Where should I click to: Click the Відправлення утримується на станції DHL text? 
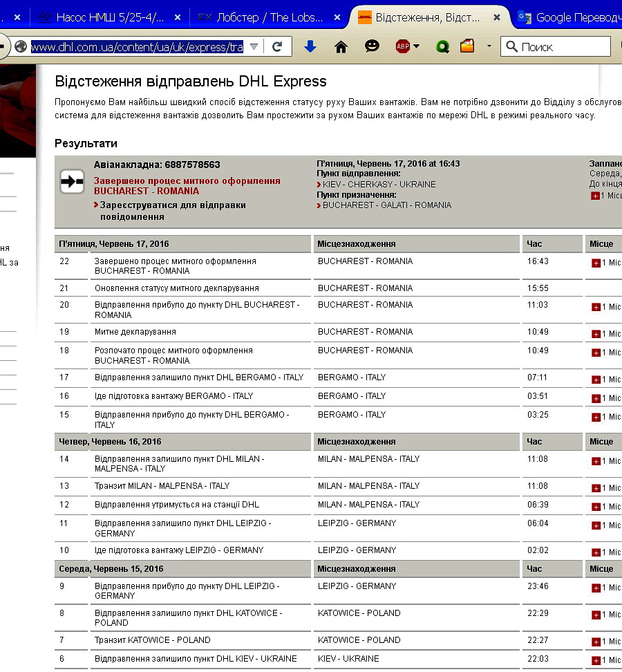point(176,505)
